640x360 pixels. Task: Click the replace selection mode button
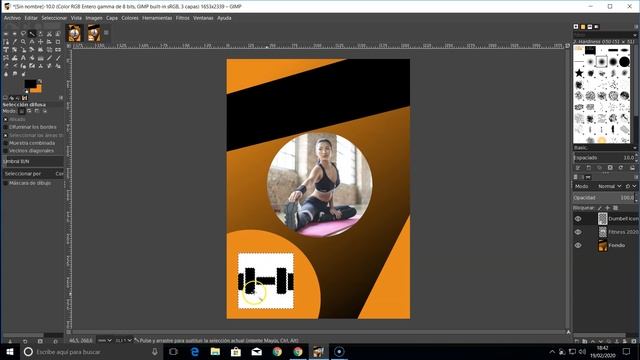tap(21, 111)
